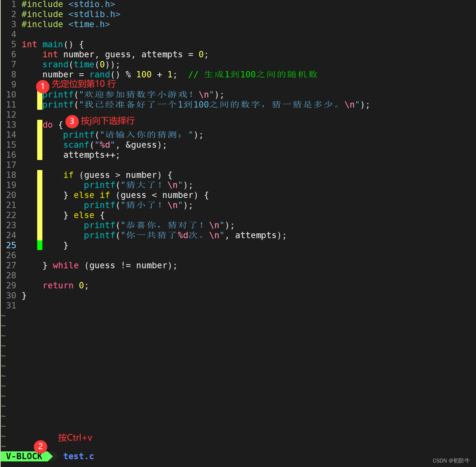
Task: Click the scanf("%d", &guess); line
Action: 115,145
